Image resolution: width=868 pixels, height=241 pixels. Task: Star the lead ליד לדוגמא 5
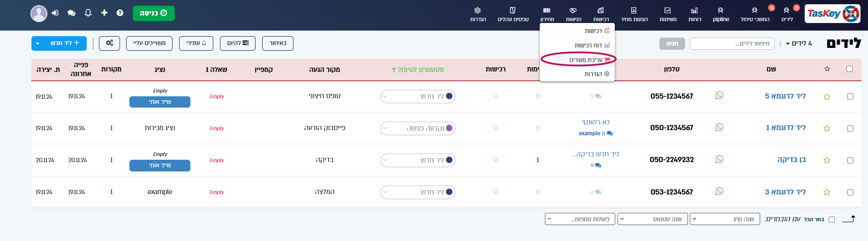pos(827,97)
